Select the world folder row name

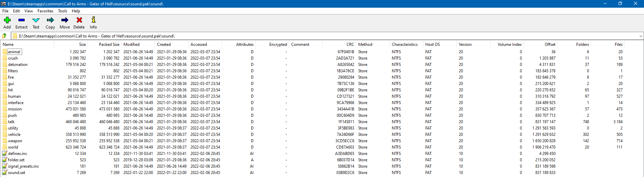pyautogui.click(x=13, y=147)
